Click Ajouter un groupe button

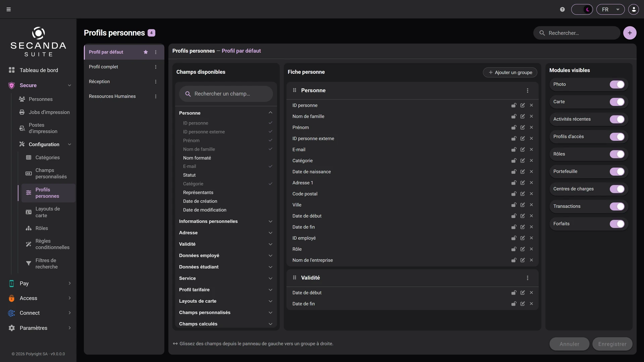[510, 72]
